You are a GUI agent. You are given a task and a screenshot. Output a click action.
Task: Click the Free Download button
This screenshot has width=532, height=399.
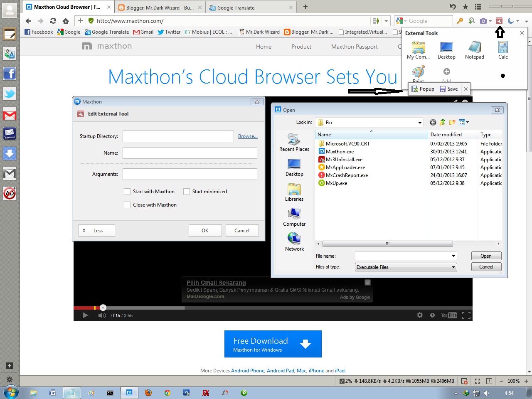tap(273, 344)
